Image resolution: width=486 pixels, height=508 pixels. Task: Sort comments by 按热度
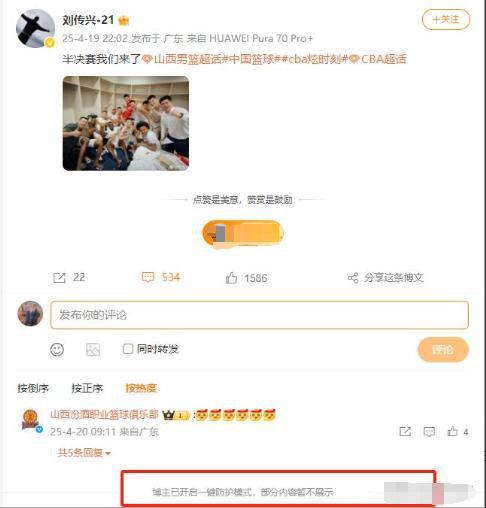tap(141, 388)
